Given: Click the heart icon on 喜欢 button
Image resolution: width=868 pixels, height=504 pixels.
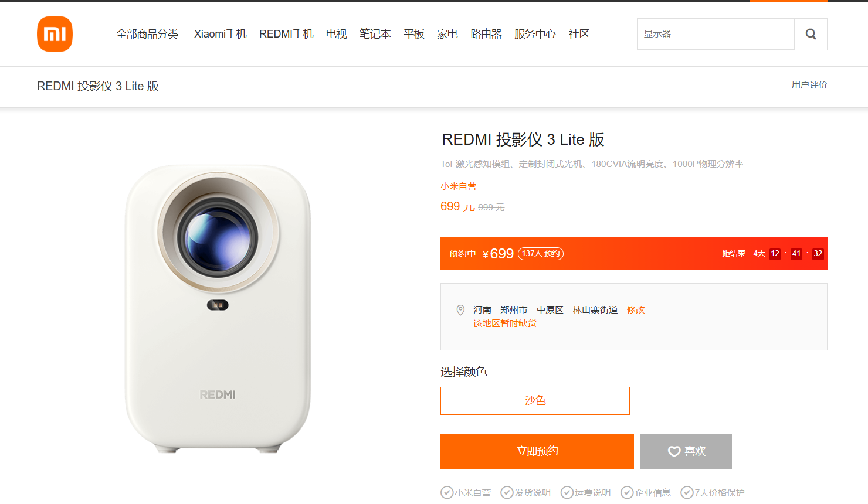Looking at the screenshot, I should pos(674,451).
